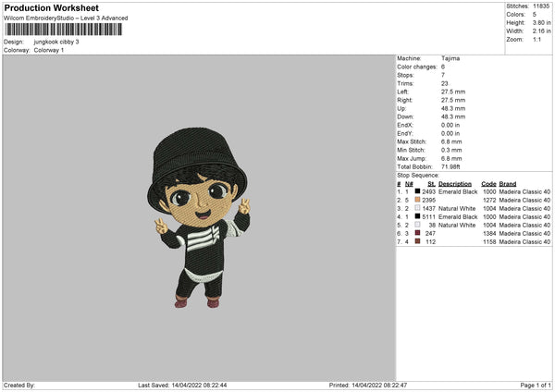The height and width of the screenshot is (392, 555).
Task: Click the Zoom value '1:1'
Action: (x=536, y=39)
